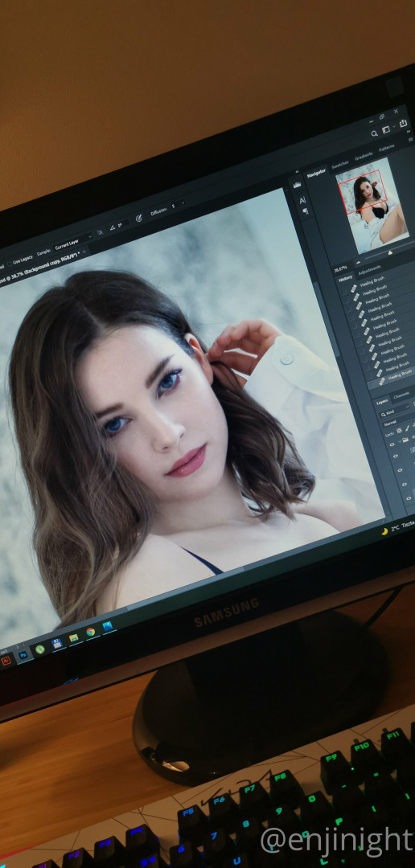Click the Navigator zoom slider handle

click(390, 252)
